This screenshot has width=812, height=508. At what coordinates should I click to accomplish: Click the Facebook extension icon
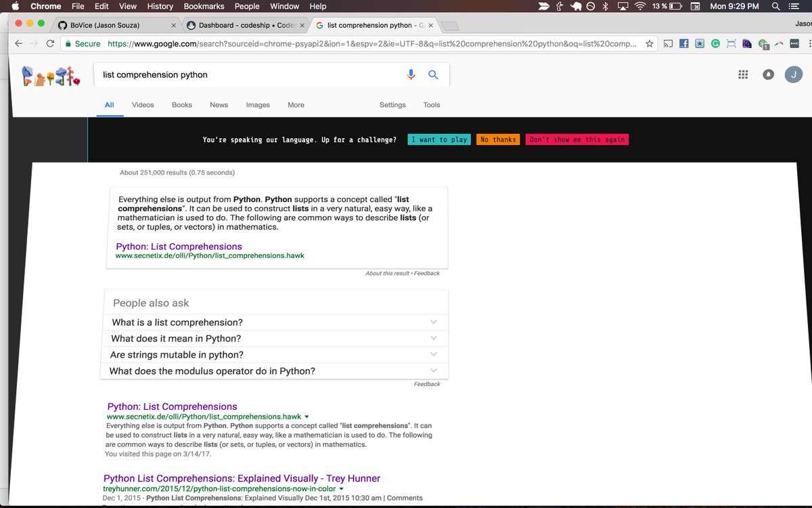tap(683, 43)
